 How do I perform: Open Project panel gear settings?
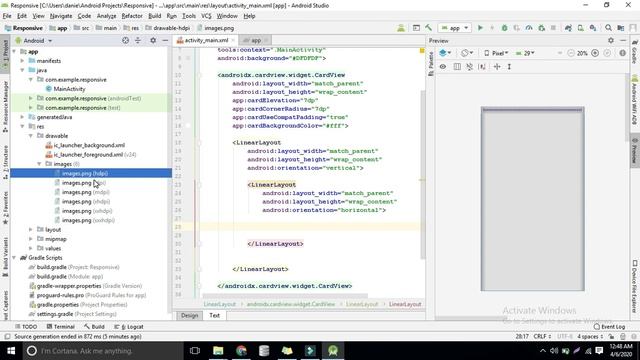coord(153,40)
